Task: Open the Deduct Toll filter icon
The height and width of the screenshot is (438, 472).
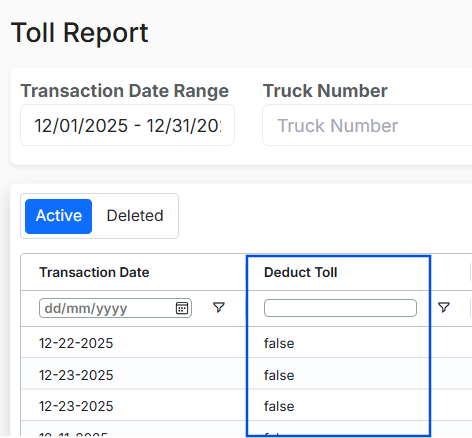Action: click(x=444, y=307)
